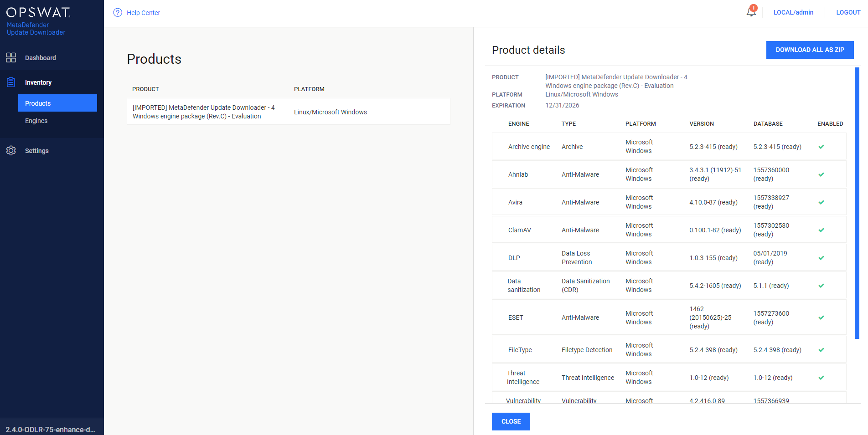Viewport: 868px width, 435px height.
Task: Click the notification bell icon
Action: (x=751, y=12)
